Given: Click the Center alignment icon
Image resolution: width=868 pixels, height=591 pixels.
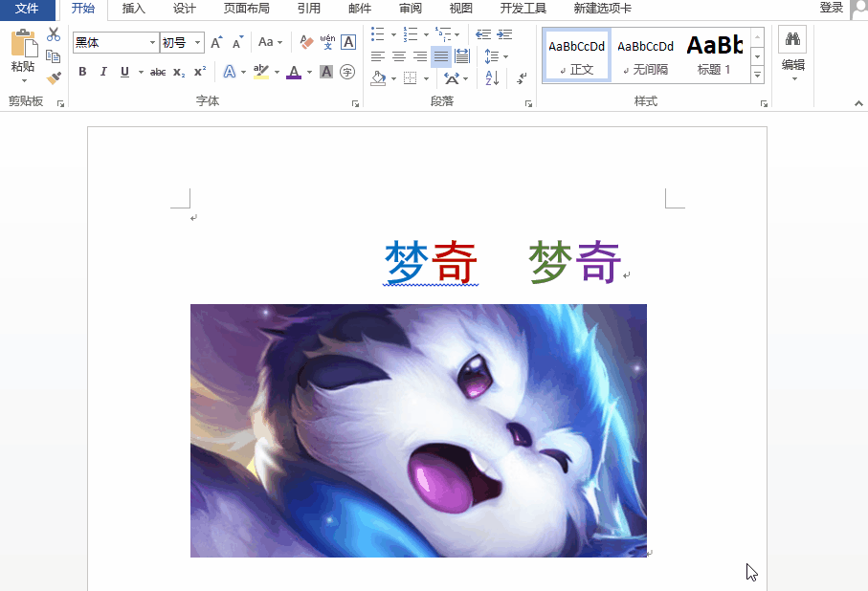Looking at the screenshot, I should (x=399, y=56).
